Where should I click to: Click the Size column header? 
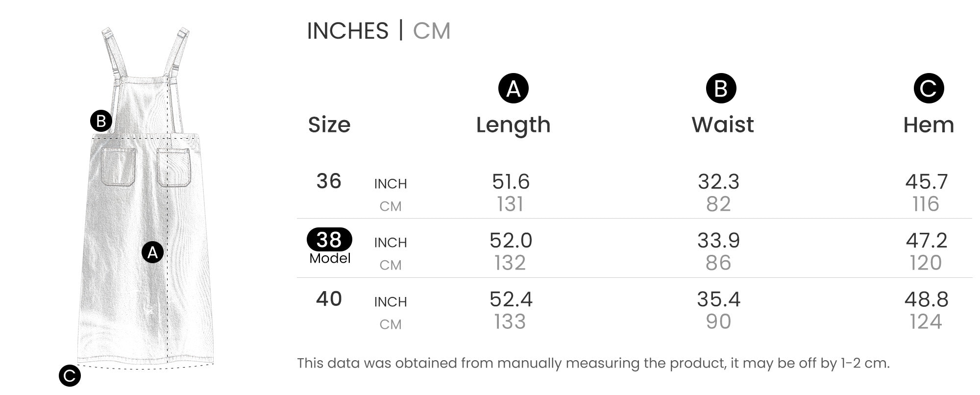click(329, 125)
